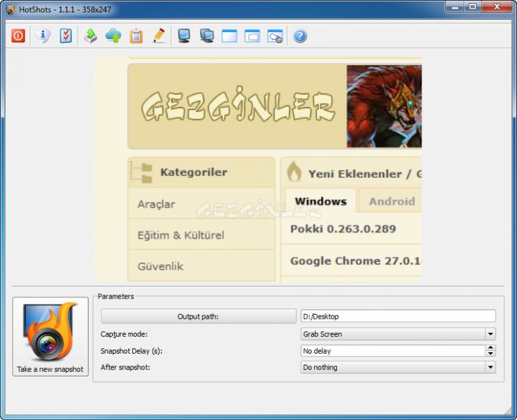The image size is (517, 420).
Task: Click the HotShots title bar app icon
Action: (10, 9)
